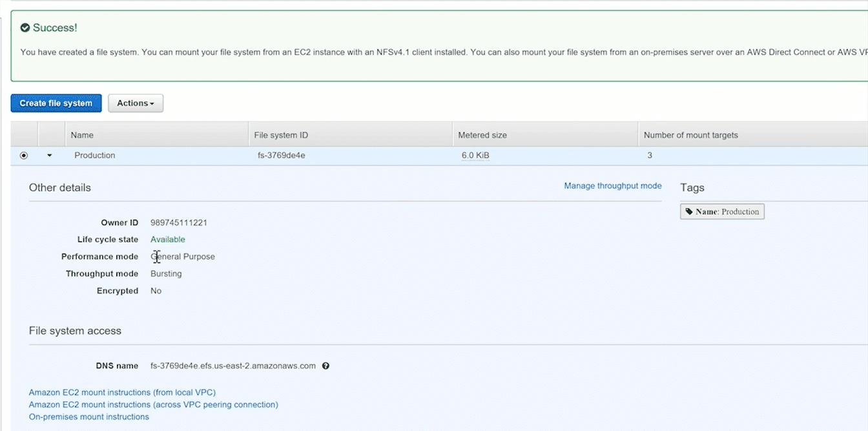The height and width of the screenshot is (431, 868).
Task: Click the Metered size column header
Action: click(482, 135)
